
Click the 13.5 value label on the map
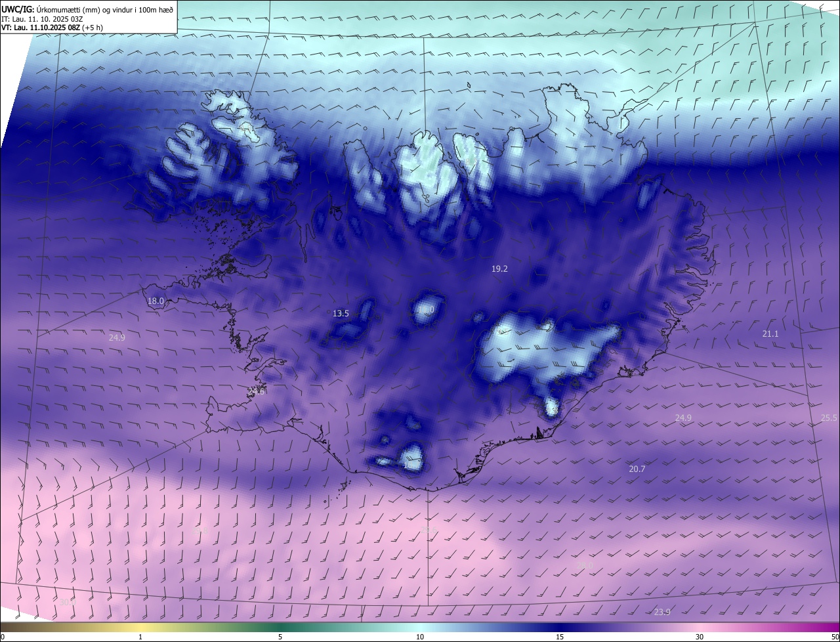[341, 314]
